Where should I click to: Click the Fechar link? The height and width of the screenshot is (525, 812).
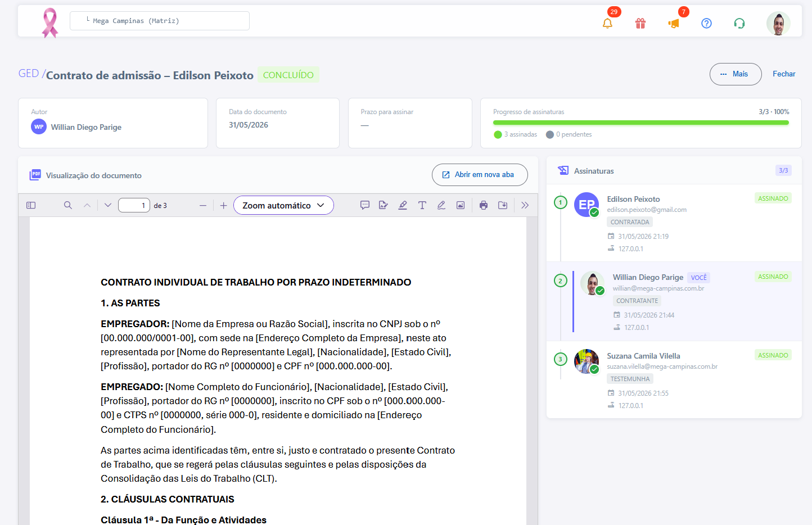tap(784, 74)
